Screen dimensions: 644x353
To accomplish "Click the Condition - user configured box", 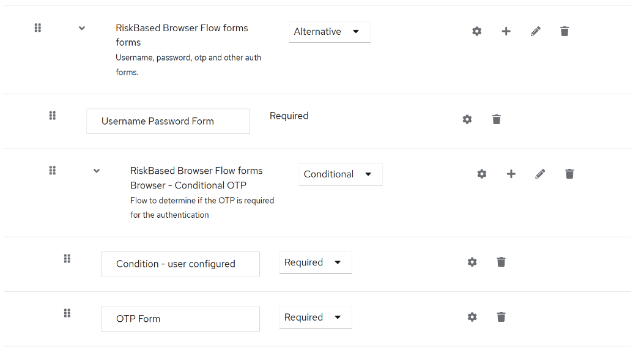I will pyautogui.click(x=180, y=264).
